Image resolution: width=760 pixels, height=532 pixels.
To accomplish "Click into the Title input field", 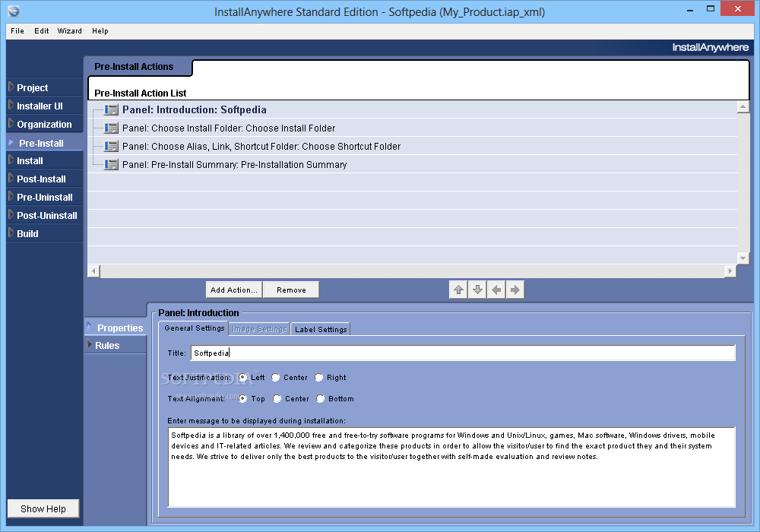I will coord(463,353).
